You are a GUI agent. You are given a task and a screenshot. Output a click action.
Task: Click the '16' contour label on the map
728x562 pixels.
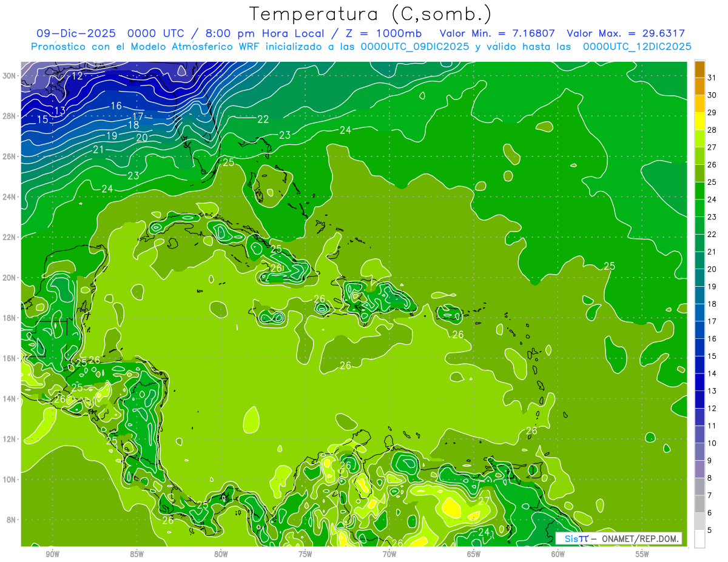tap(116, 106)
